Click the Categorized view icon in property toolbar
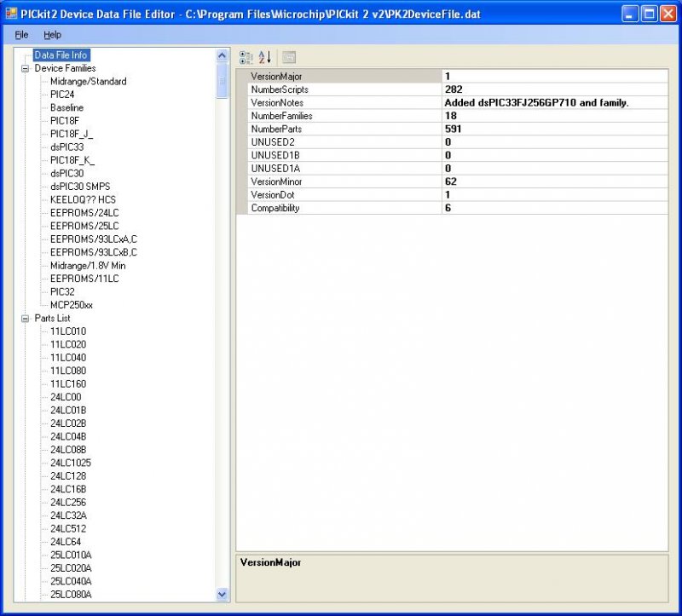The image size is (682, 616). 246,57
